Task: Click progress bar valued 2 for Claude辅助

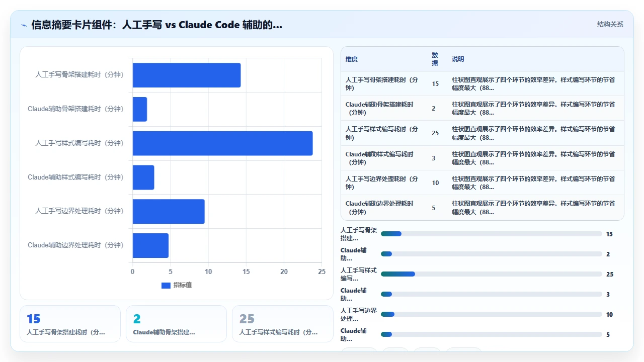Action: tap(492, 254)
